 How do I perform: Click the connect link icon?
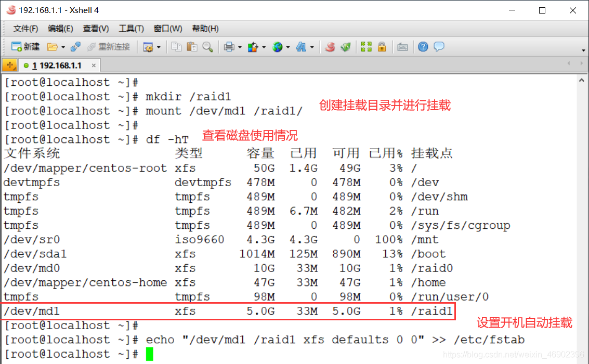[x=75, y=47]
